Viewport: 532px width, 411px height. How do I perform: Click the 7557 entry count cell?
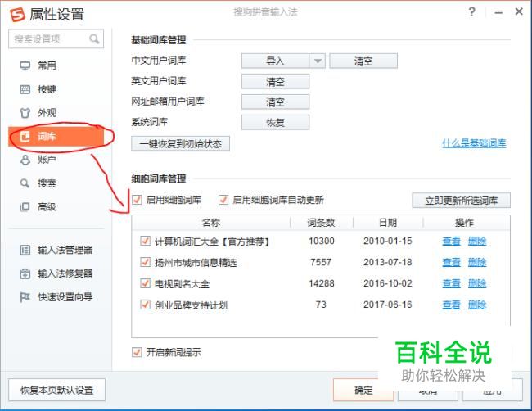point(321,262)
